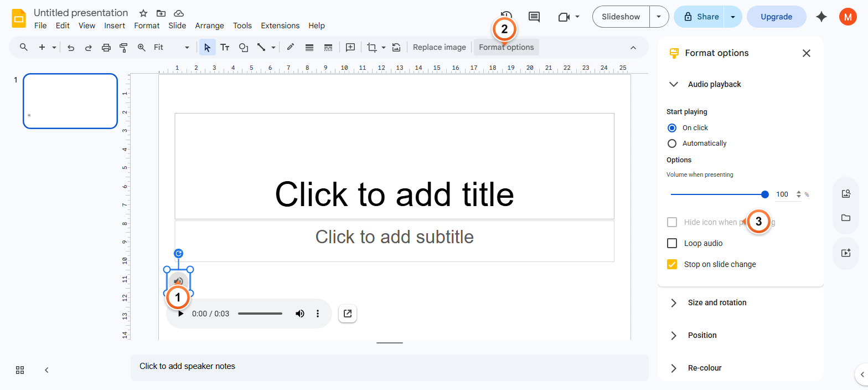Click Format options toolbar button
The width and height of the screenshot is (868, 390).
click(x=507, y=47)
